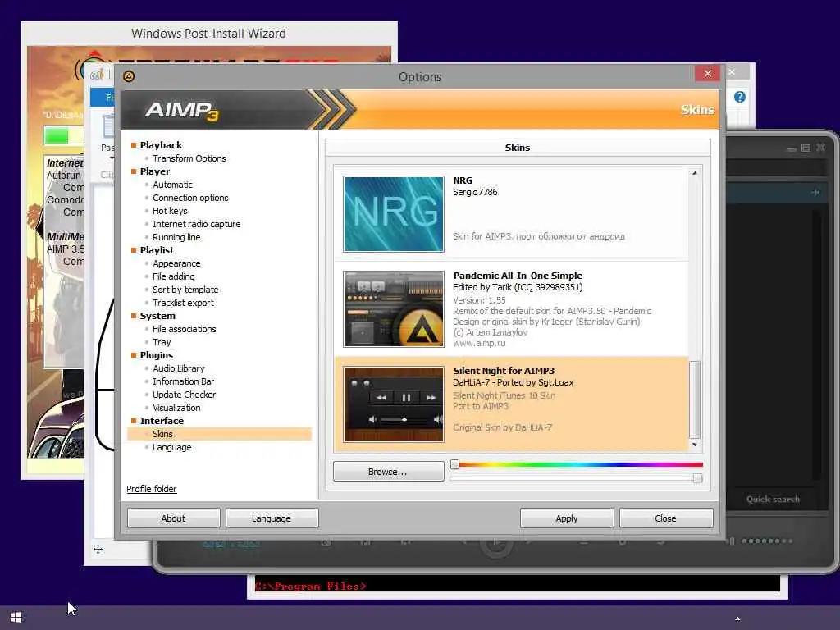Image resolution: width=840 pixels, height=630 pixels.
Task: Click the 'Sergio7786' author text
Action: pyautogui.click(x=475, y=192)
